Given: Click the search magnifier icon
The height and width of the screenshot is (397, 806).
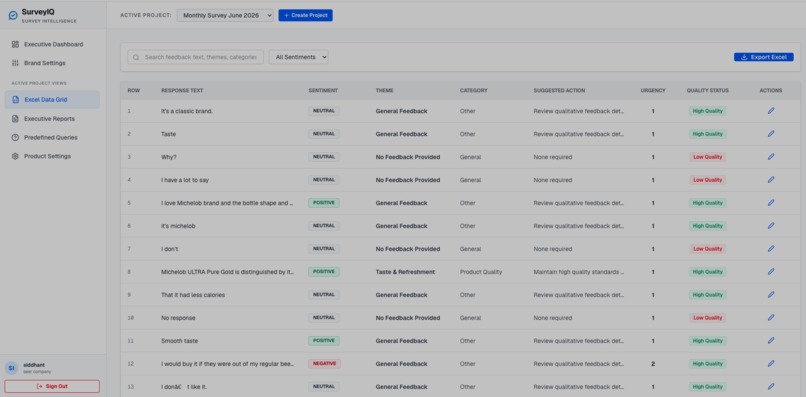Looking at the screenshot, I should coord(136,57).
